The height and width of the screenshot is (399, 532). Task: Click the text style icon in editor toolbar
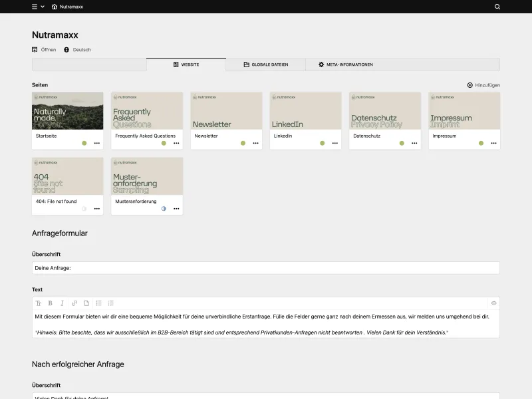[39, 303]
